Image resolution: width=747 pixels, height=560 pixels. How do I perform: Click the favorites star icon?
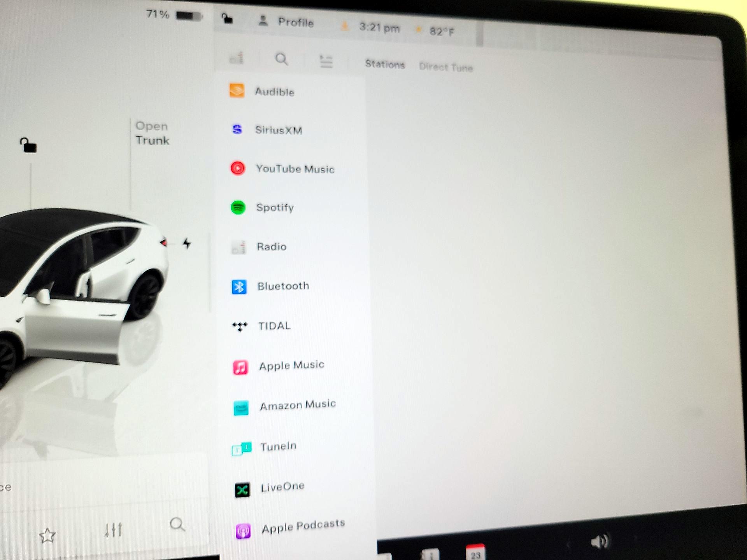47,535
